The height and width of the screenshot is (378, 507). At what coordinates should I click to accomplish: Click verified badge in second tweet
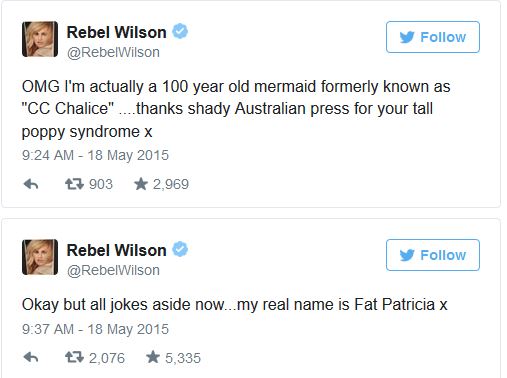click(x=180, y=249)
